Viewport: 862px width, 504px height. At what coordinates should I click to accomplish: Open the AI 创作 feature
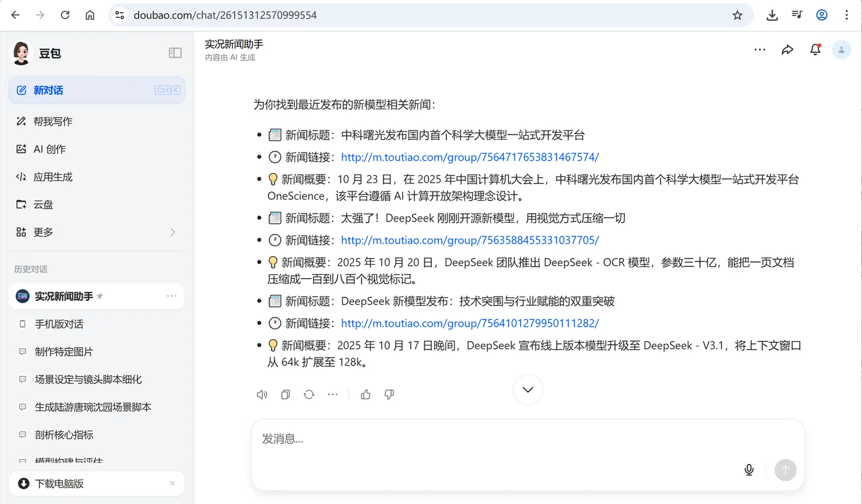click(52, 148)
